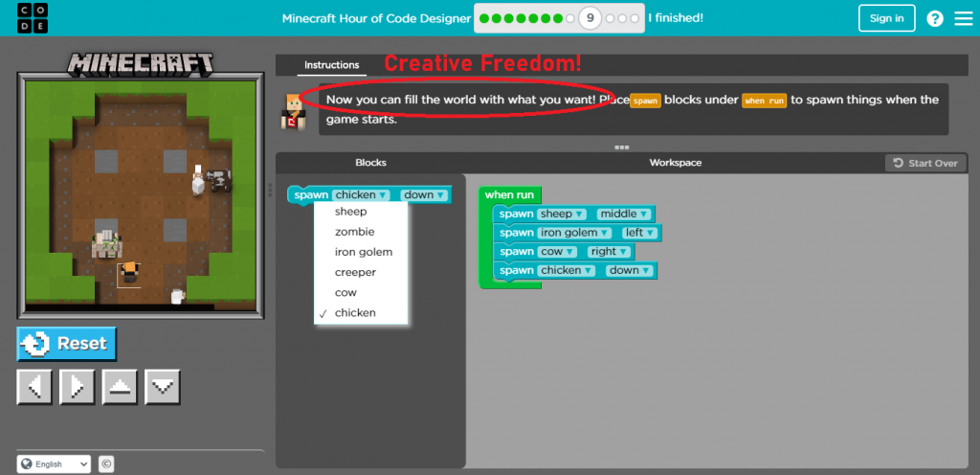Image resolution: width=980 pixels, height=475 pixels.
Task: Open the English language dropdown
Action: (x=54, y=464)
